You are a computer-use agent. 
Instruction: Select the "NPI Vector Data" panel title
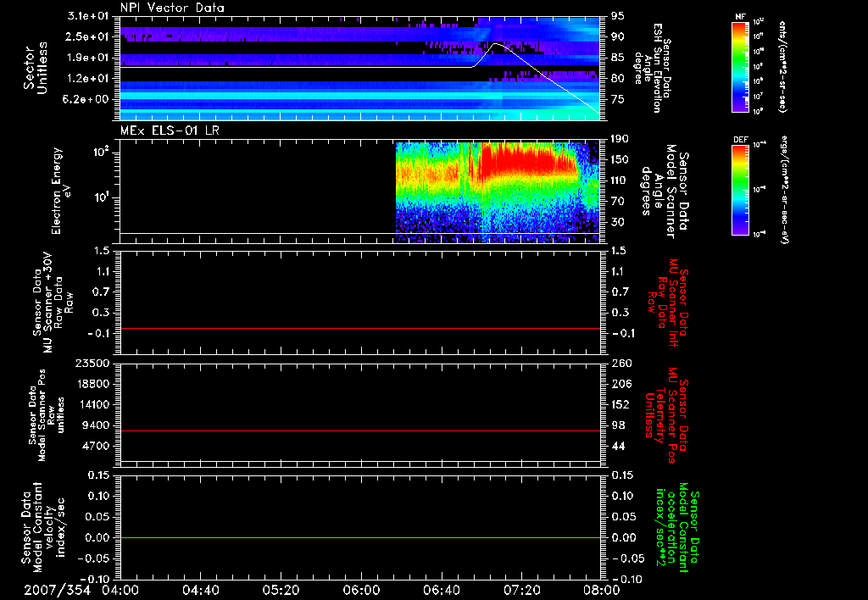pos(173,8)
